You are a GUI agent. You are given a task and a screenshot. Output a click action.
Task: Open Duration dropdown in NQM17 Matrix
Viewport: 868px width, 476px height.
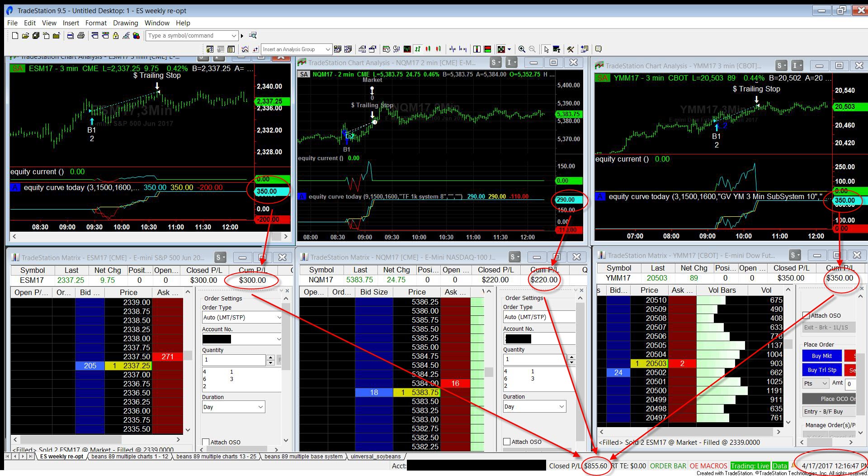(x=561, y=406)
